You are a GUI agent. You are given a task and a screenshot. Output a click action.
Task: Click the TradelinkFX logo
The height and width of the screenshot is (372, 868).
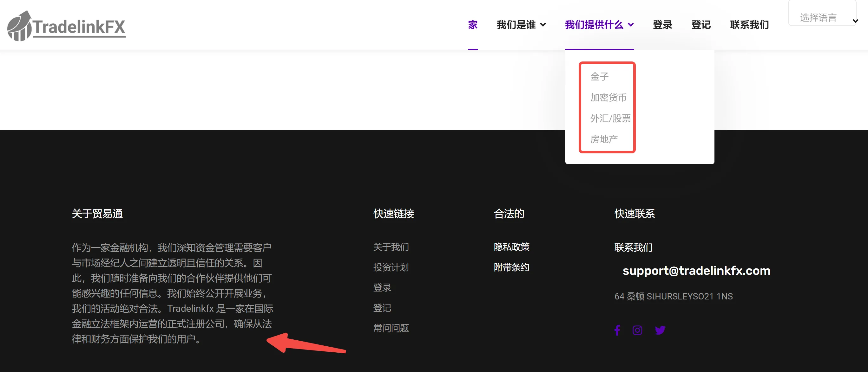pos(66,26)
